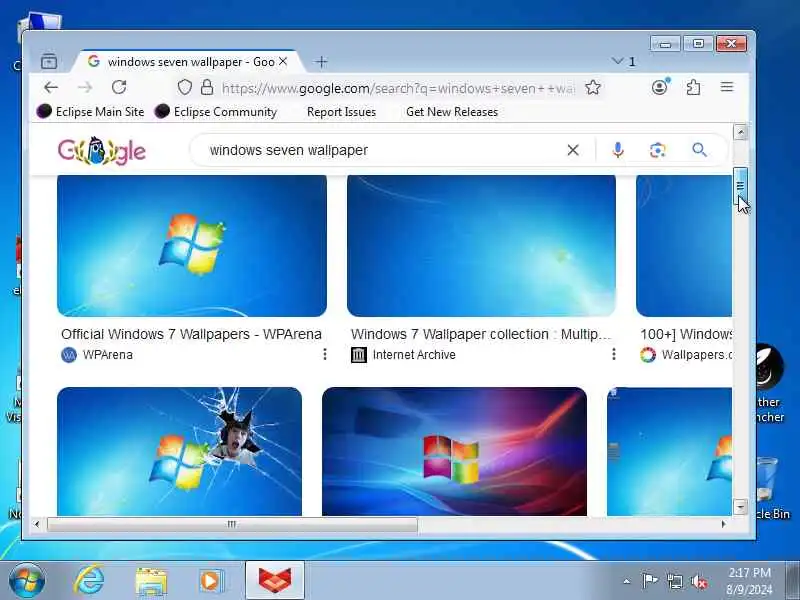This screenshot has width=800, height=600.
Task: Click the Internet Archive source label
Action: click(x=414, y=355)
